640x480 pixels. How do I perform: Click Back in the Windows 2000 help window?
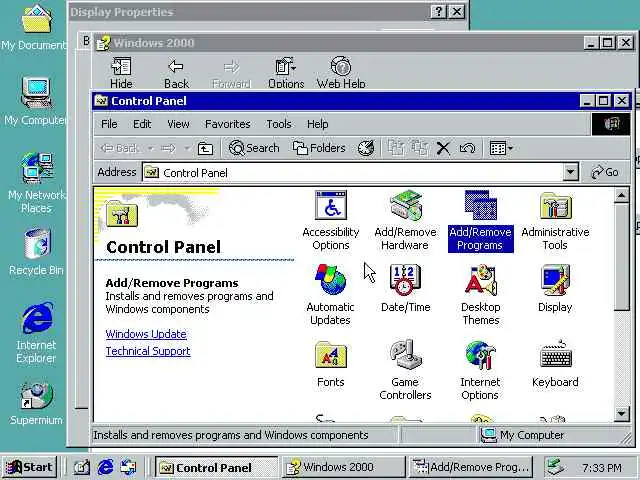176,73
